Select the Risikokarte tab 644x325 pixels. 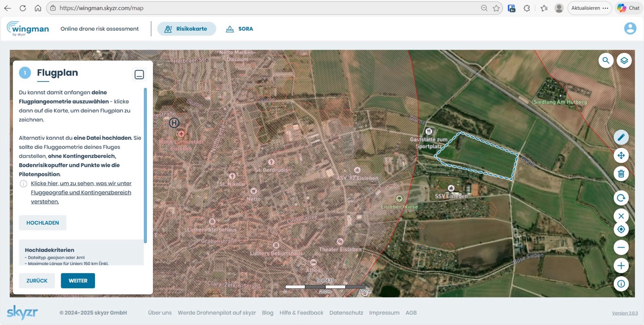(x=186, y=29)
